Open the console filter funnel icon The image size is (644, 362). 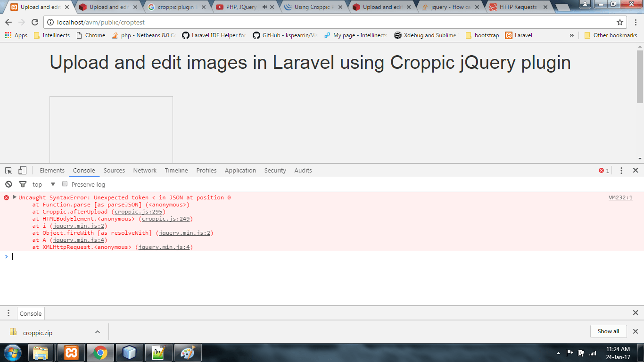22,184
